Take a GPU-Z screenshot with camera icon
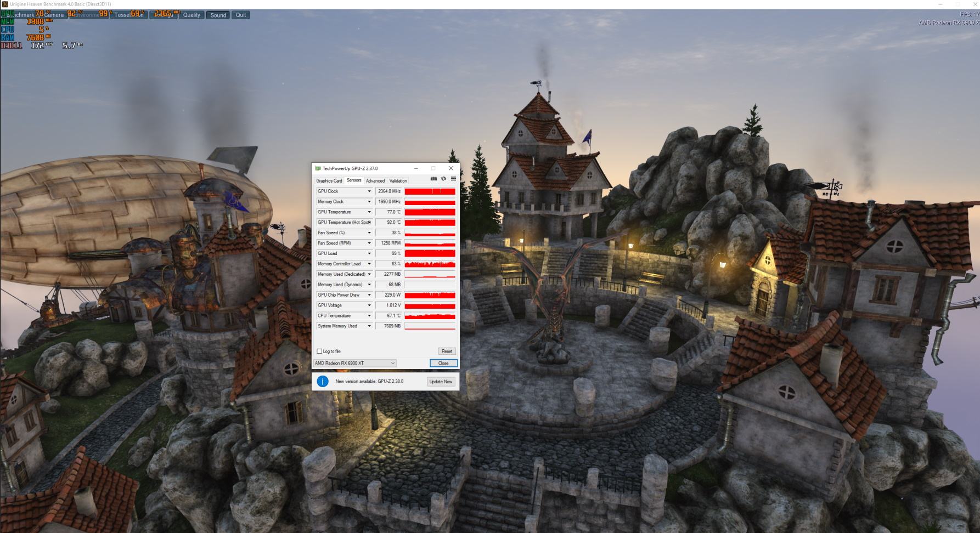This screenshot has height=533, width=980. click(433, 179)
